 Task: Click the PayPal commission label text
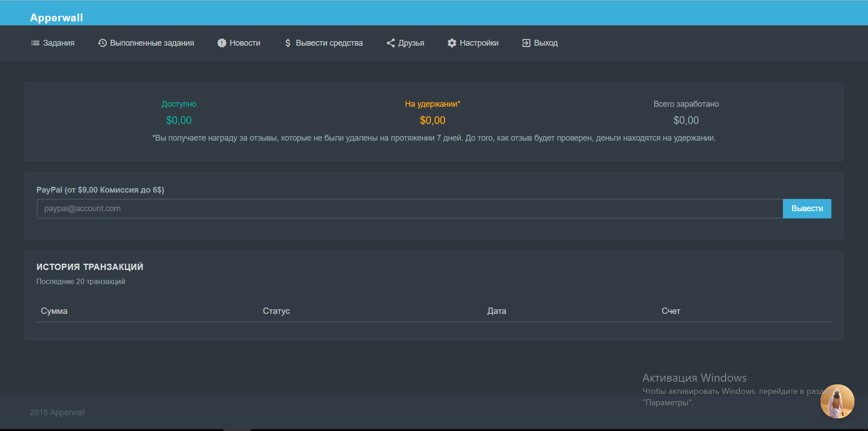[100, 190]
